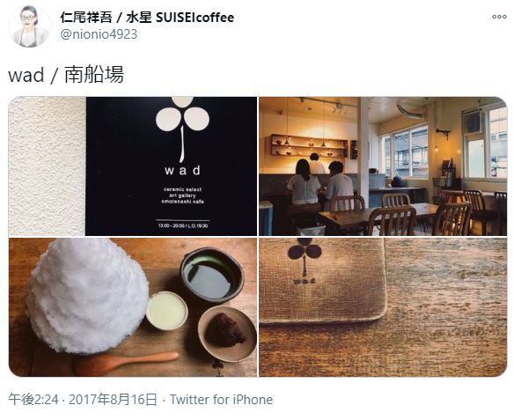
Task: Click the ceramics shelf in cafe photo
Action: click(x=309, y=145)
